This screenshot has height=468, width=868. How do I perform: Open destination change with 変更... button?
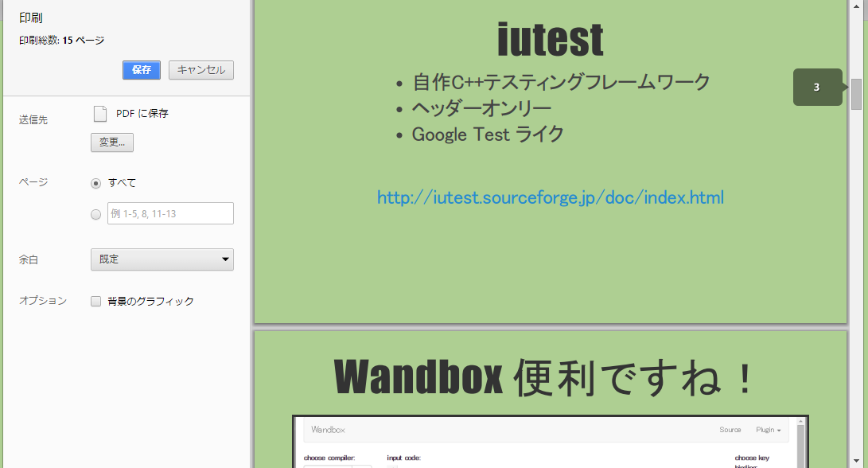(x=112, y=142)
